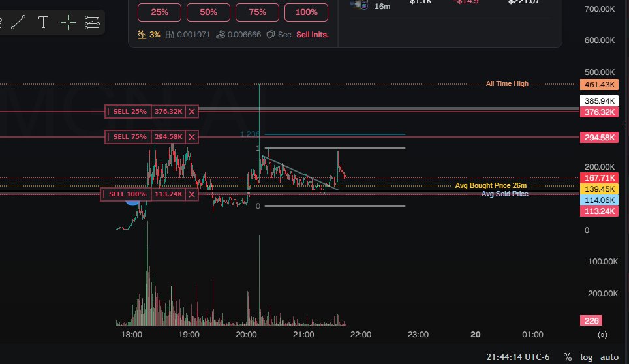The image size is (629, 364).
Task: Cancel the SELL 25% order
Action: pos(192,112)
